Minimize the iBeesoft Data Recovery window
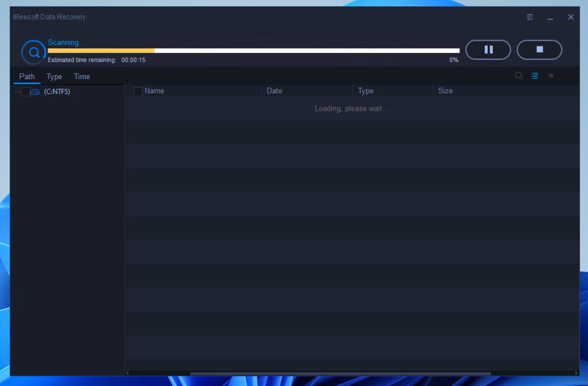The image size is (588, 386). point(550,18)
